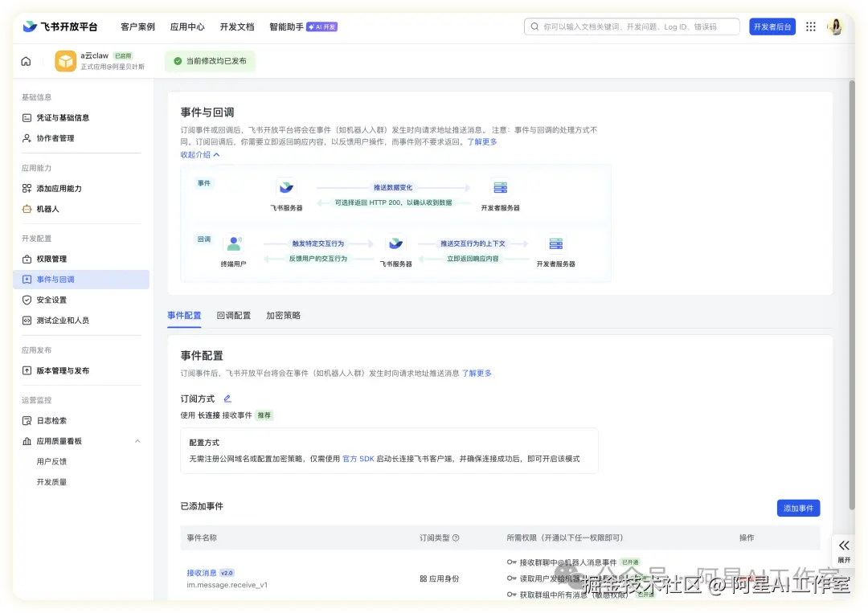Collapse the 应用质量看板 section chevron

pyautogui.click(x=137, y=440)
